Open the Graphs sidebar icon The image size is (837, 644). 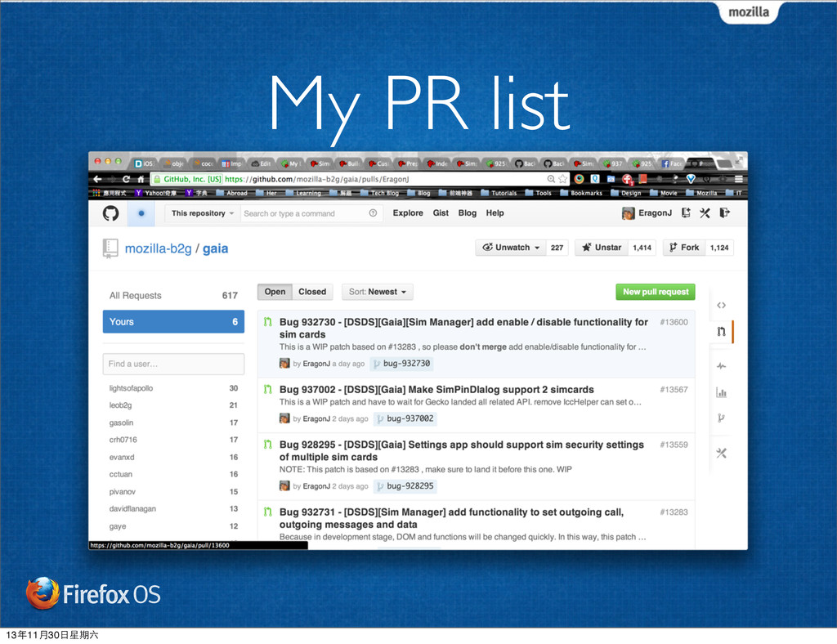point(721,393)
